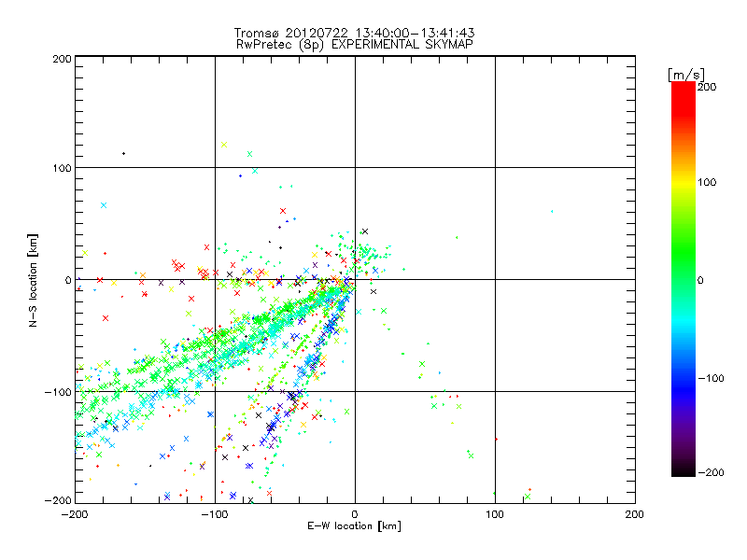Screen dimensions: 747x560
Task: Click the y-axis tick label '0'
Action: coord(68,280)
